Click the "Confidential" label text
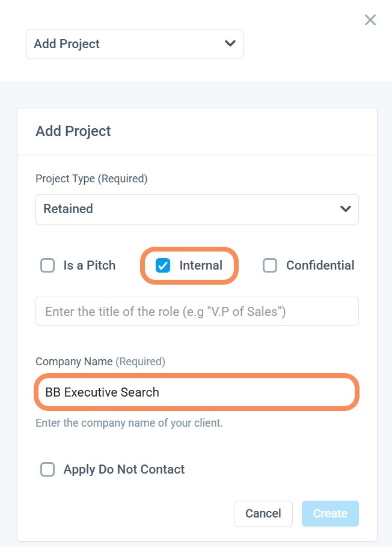Screen dimensions: 392x547 [320, 265]
